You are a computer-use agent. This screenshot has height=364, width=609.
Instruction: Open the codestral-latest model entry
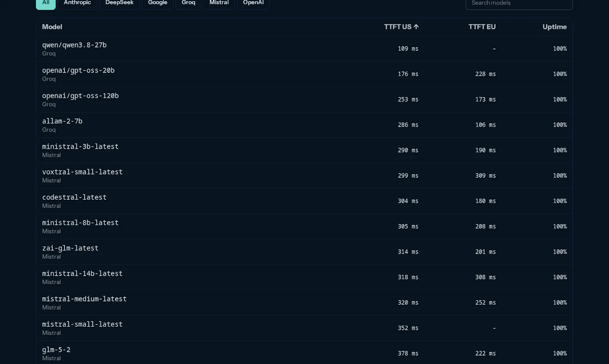coord(304,201)
